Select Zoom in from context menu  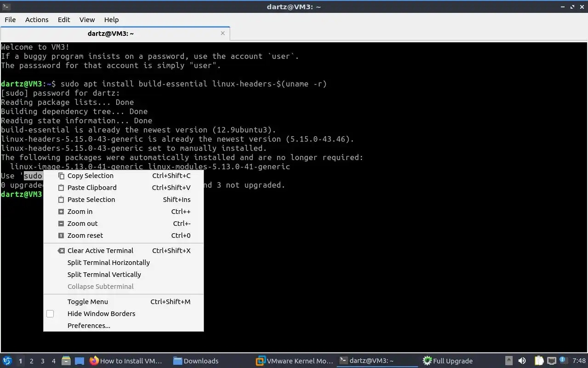tap(123, 212)
